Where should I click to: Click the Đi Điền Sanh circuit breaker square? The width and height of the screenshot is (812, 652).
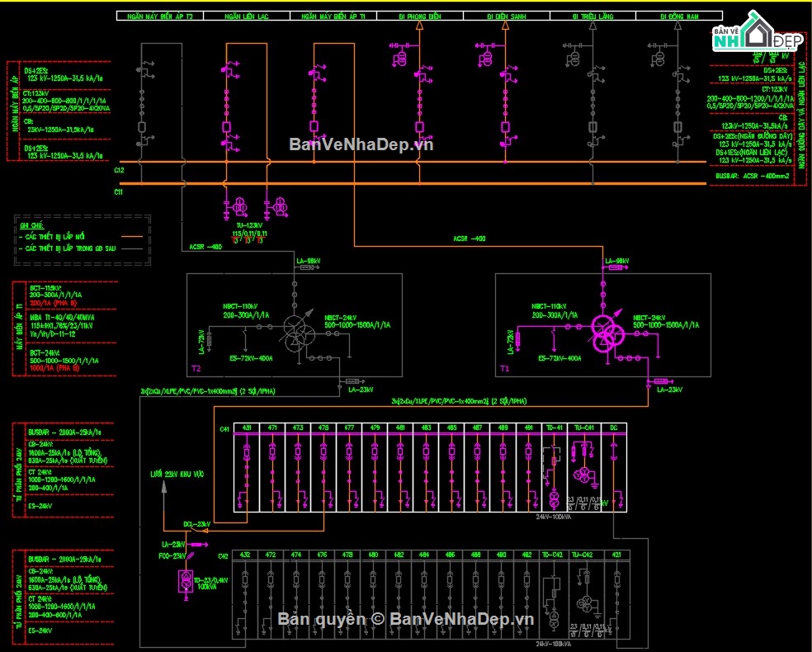point(503,126)
